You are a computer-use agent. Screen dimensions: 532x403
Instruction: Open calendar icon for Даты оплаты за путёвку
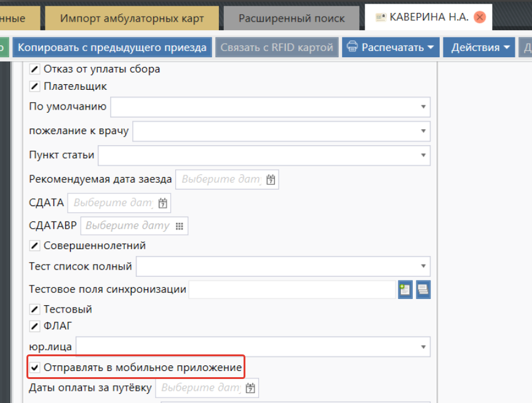(x=250, y=388)
